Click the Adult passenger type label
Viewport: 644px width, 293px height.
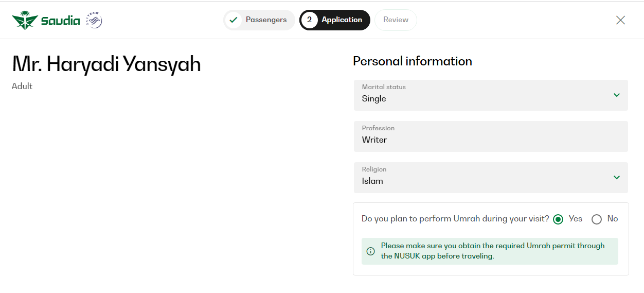pos(22,87)
